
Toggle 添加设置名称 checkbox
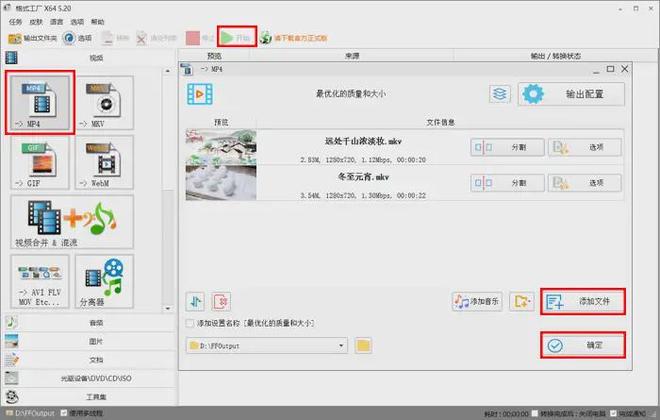pyautogui.click(x=189, y=323)
